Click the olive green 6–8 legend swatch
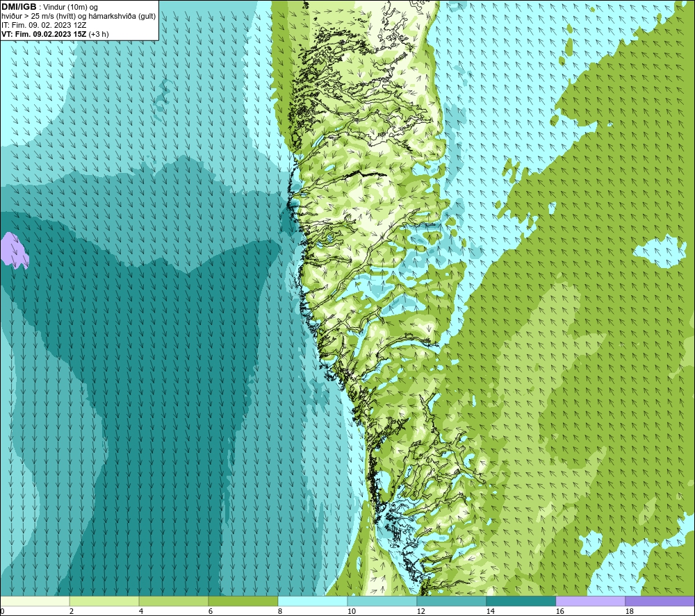The height and width of the screenshot is (616, 695). coord(243,601)
